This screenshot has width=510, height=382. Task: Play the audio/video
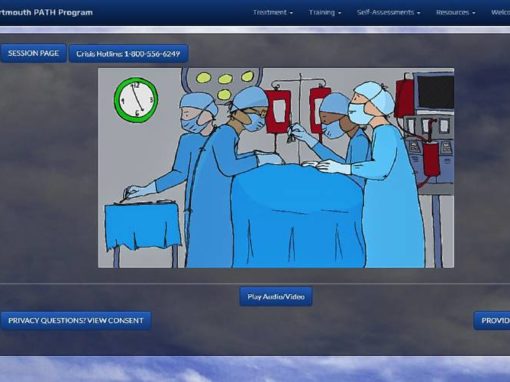[276, 297]
